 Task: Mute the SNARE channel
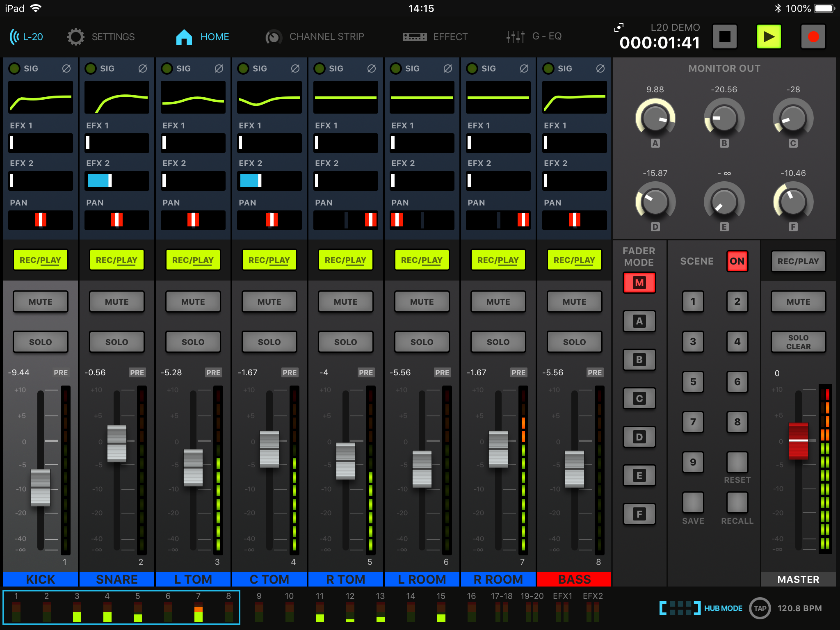point(117,302)
